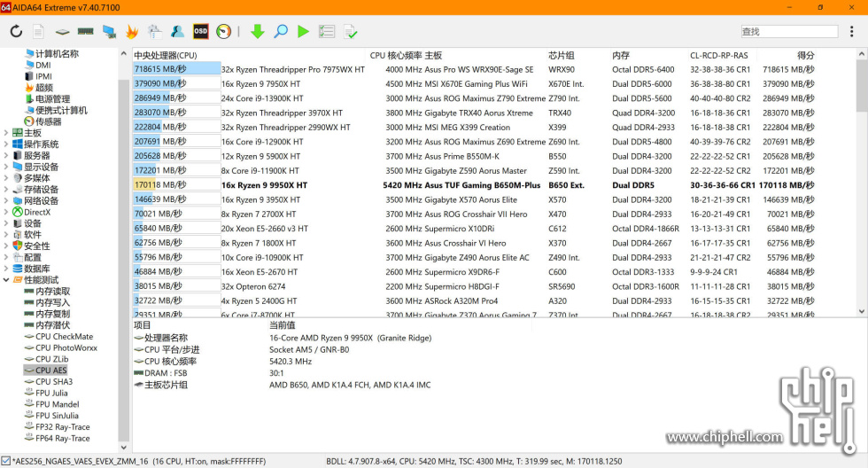Open the gauge sensor panel icon
Screen dimensions: 868x468
223,32
